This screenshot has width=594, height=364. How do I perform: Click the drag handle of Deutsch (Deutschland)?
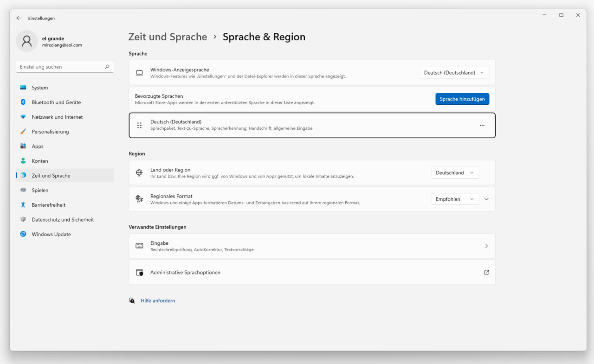[x=139, y=125]
